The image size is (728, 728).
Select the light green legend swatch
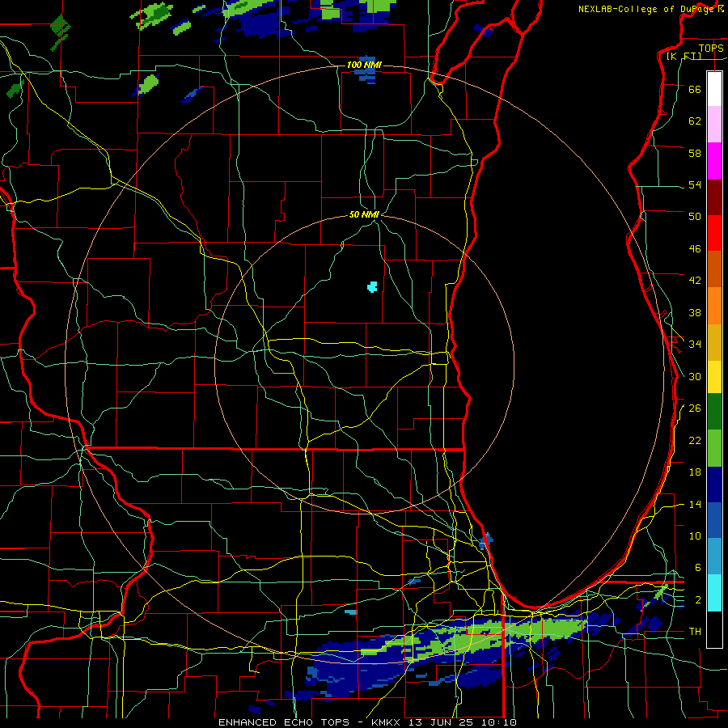[x=714, y=448]
